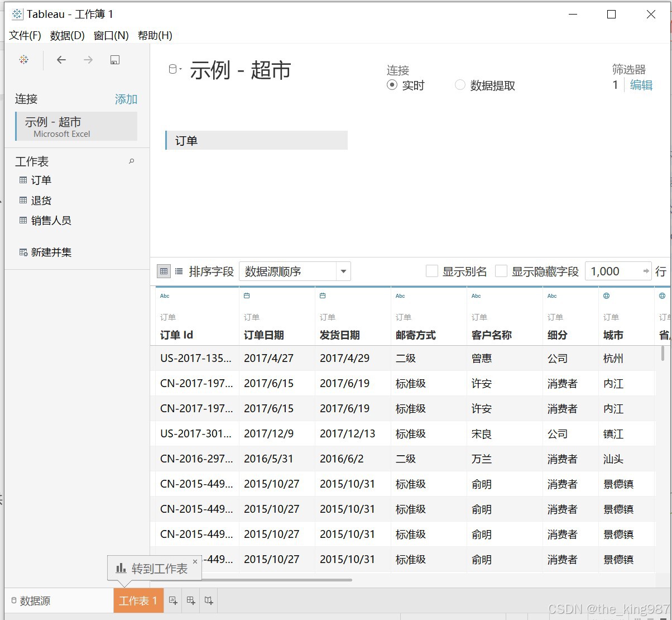Click the cell 杭州
Viewport: 672px width, 620px height.
613,358
